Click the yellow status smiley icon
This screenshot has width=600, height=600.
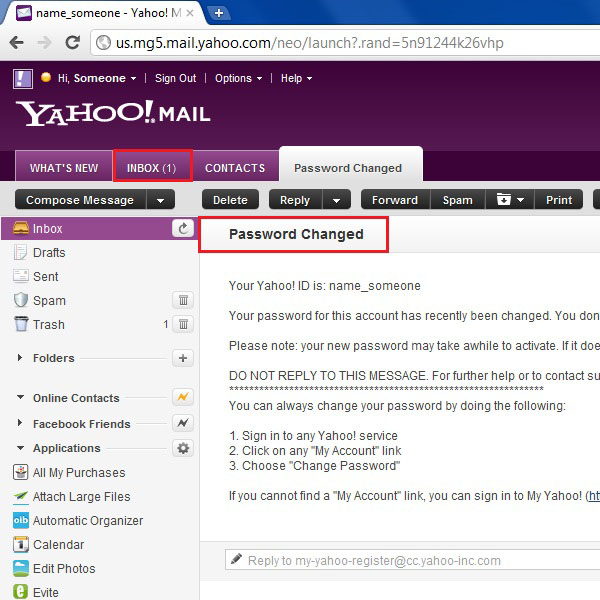click(46, 77)
